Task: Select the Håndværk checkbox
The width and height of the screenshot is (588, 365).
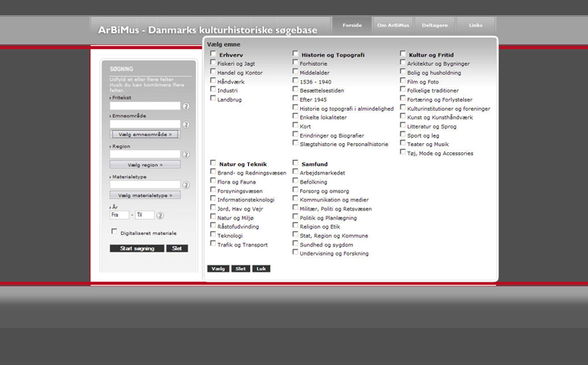Action: 213,80
